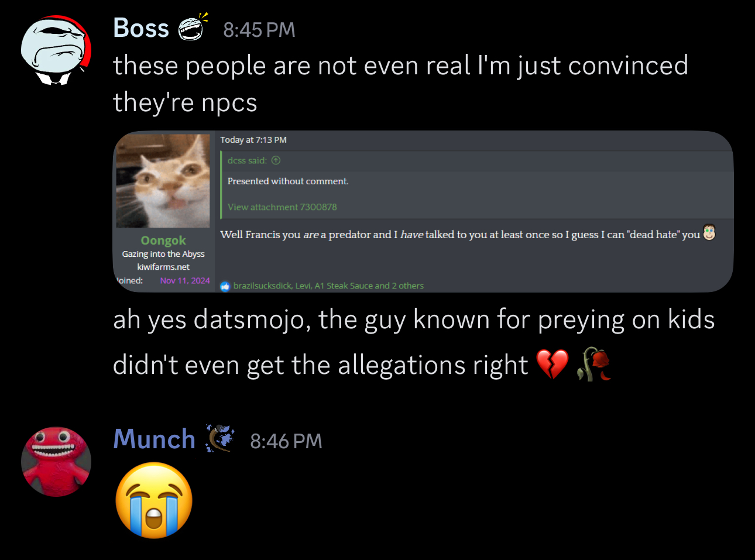Click the 8:45 PM message timestamp
The image size is (755, 560).
pyautogui.click(x=259, y=30)
